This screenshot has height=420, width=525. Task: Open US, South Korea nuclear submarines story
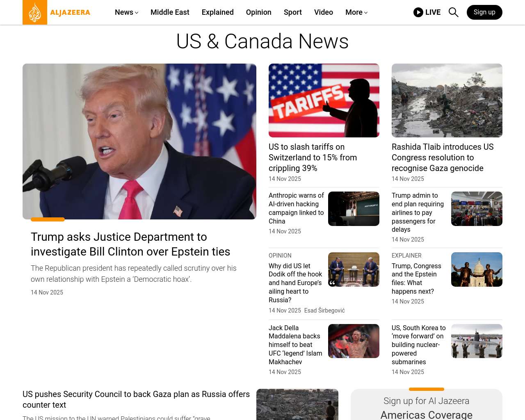coord(418,345)
